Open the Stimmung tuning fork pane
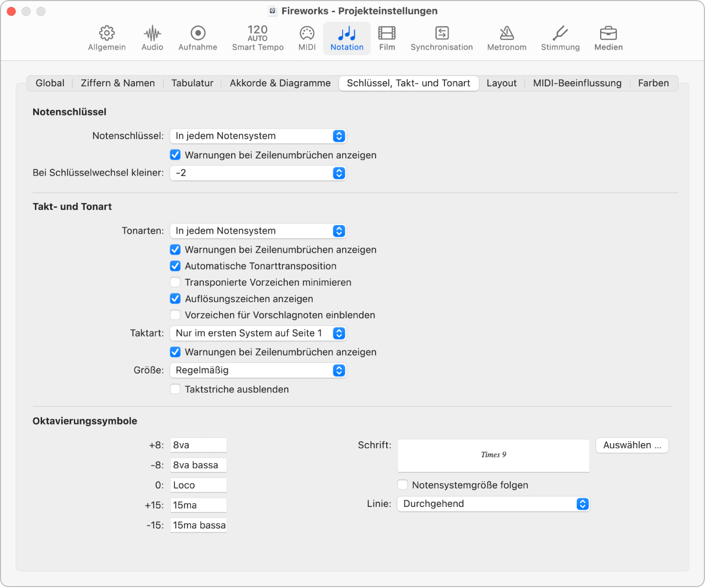The image size is (705, 588). tap(560, 39)
